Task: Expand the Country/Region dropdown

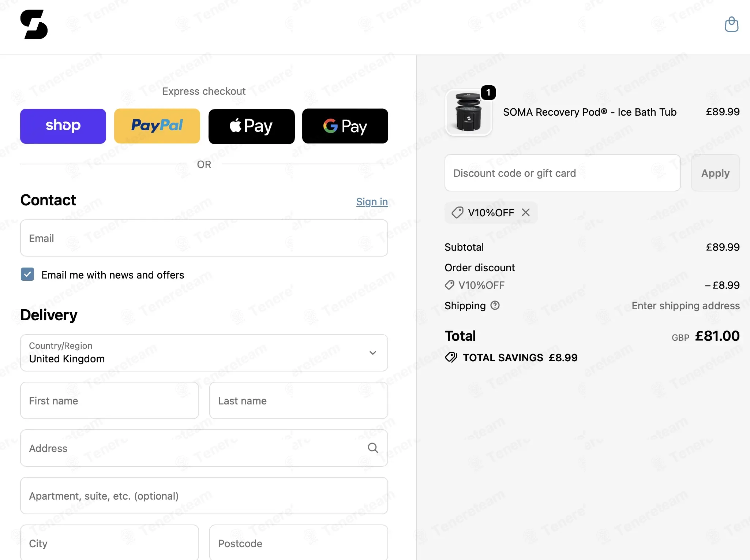Action: tap(204, 353)
